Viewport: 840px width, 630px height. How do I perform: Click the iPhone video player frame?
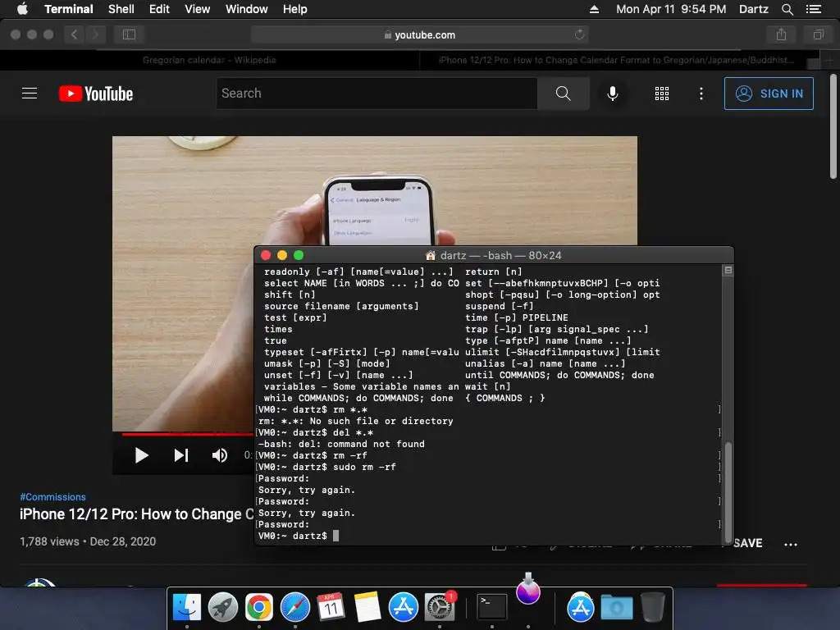coord(374,190)
